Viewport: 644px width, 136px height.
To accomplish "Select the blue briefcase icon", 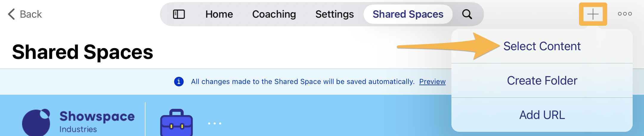I will [177, 123].
